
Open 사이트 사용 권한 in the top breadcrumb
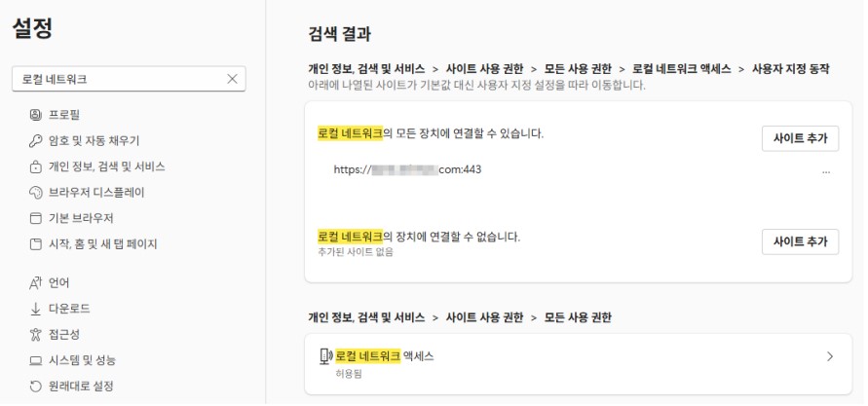tap(484, 69)
